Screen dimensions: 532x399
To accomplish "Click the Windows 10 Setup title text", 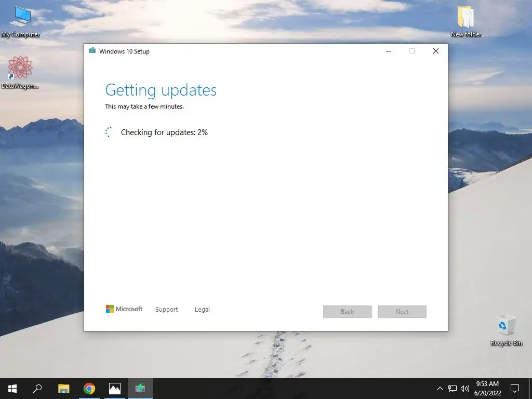I will [x=124, y=51].
